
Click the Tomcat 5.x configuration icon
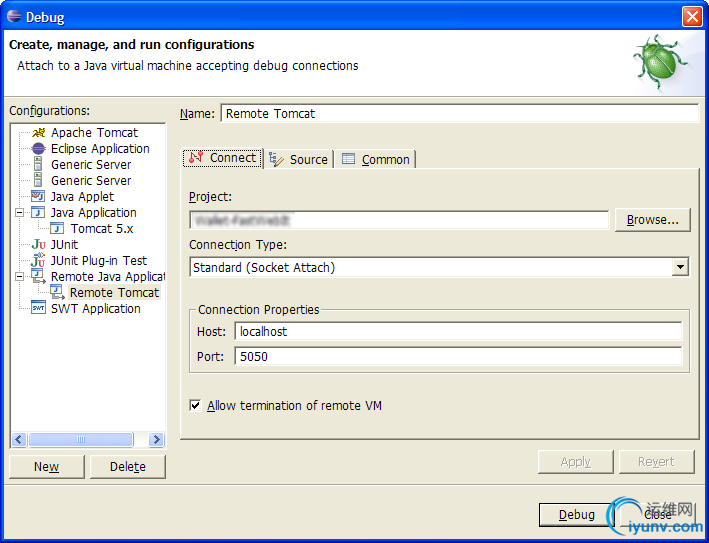click(x=57, y=228)
